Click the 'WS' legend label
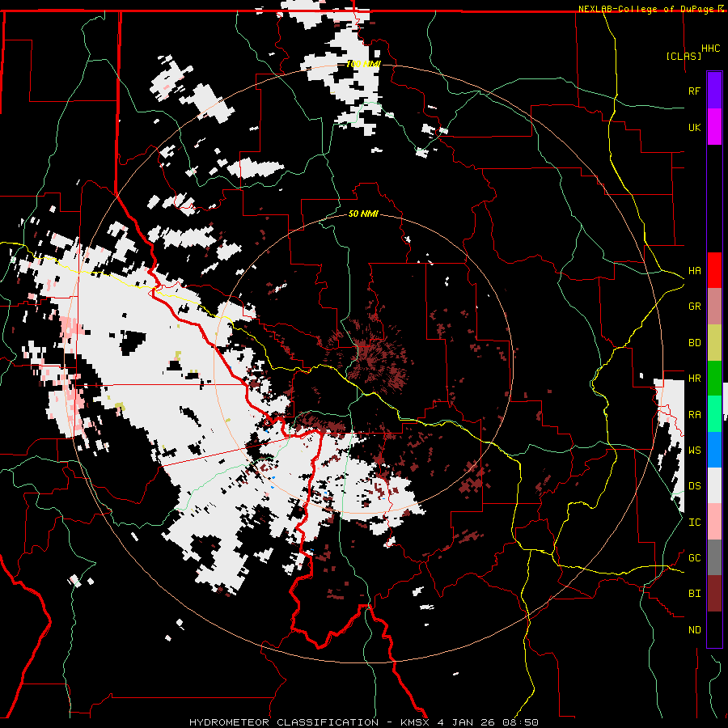 [694, 451]
